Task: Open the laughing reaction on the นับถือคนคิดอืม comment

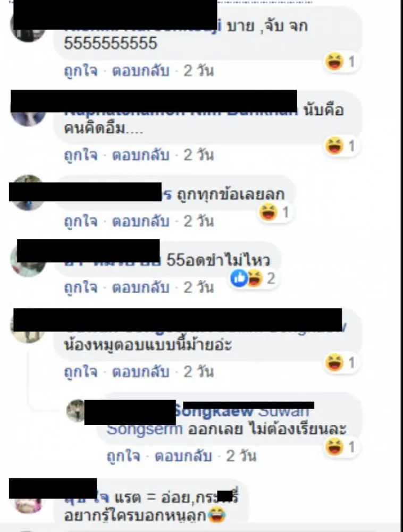Action: [334, 146]
